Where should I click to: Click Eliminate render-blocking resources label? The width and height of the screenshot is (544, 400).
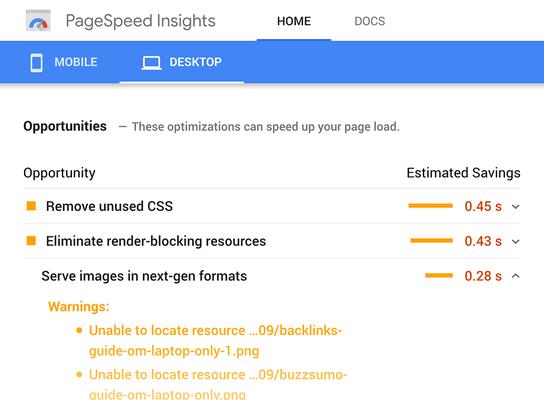pos(156,241)
